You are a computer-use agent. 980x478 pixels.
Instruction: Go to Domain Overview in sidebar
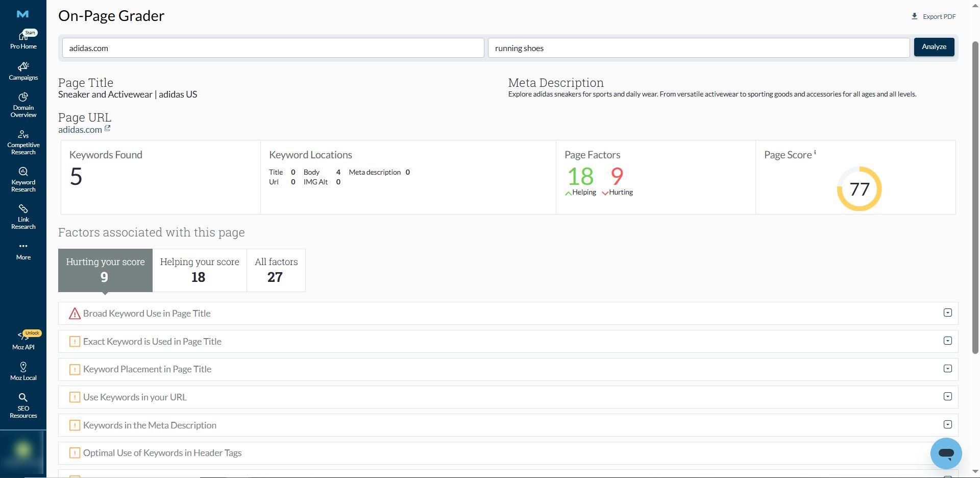(x=23, y=105)
